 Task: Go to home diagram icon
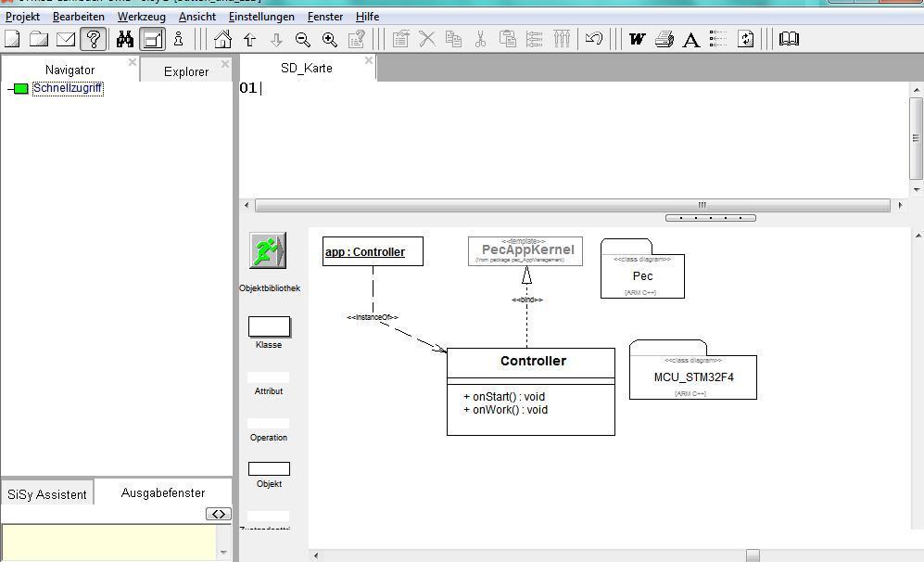[222, 40]
